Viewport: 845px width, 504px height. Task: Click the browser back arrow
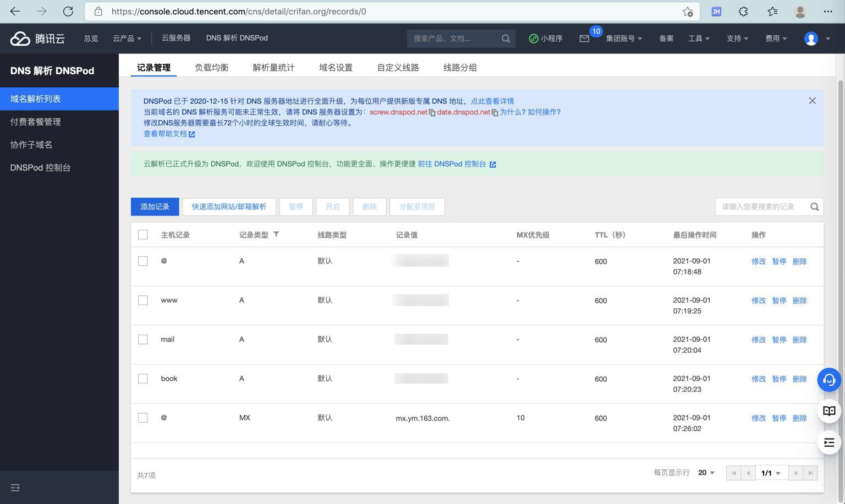click(15, 11)
